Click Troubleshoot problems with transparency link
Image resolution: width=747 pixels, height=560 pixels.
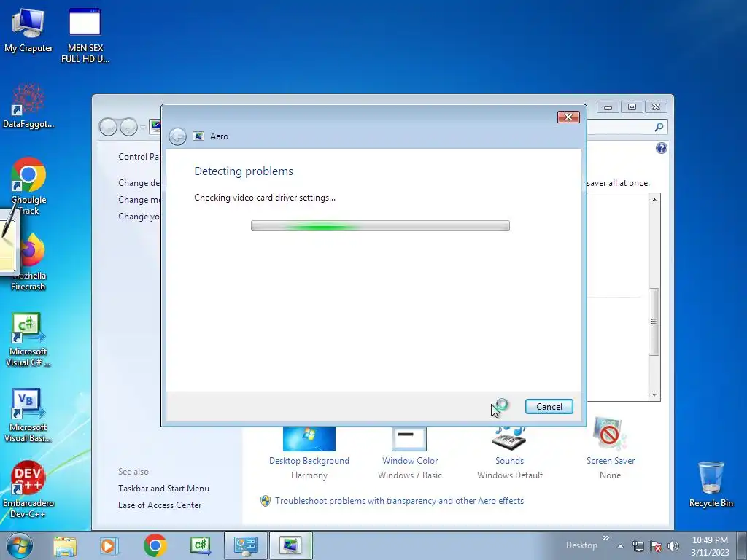[x=399, y=500]
